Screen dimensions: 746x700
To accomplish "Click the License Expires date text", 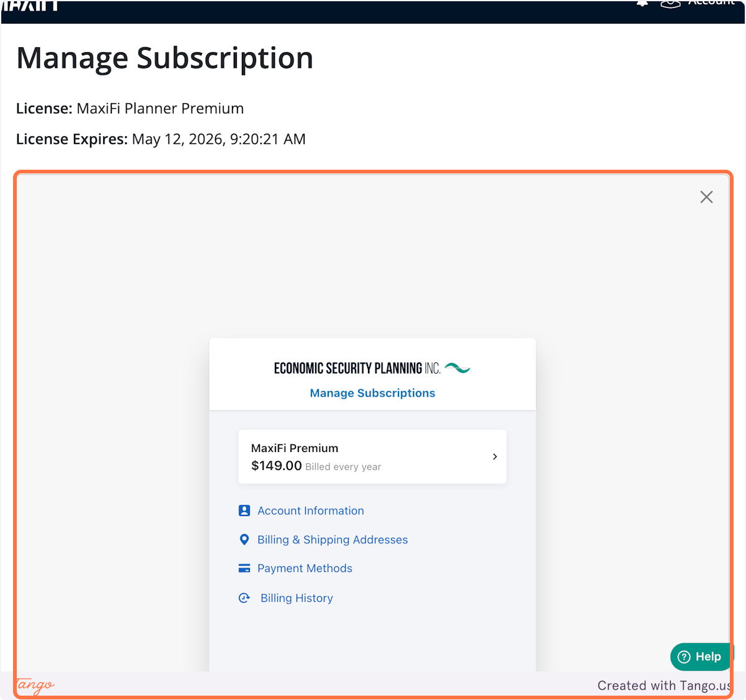I will (x=219, y=139).
